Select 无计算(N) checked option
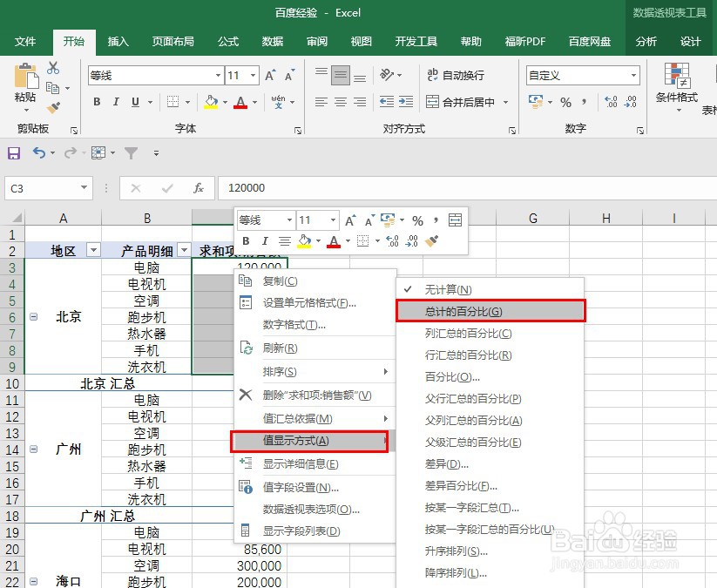The width and height of the screenshot is (717, 588). 490,290
